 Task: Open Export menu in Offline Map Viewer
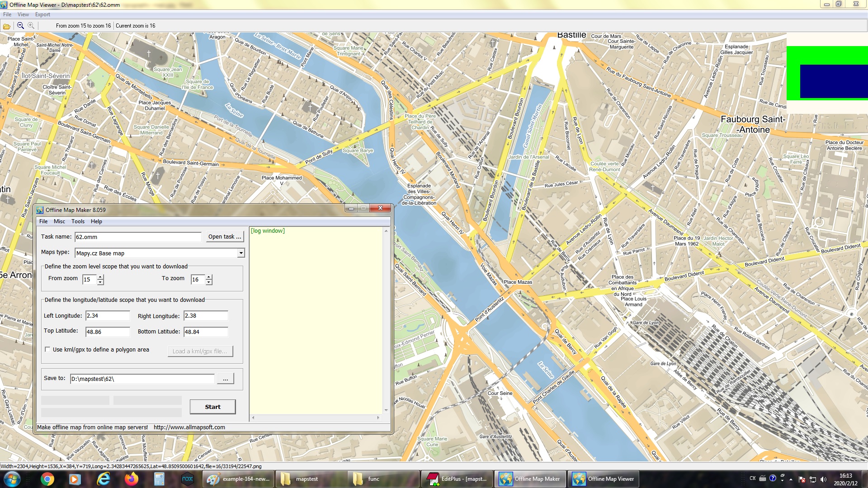[42, 14]
